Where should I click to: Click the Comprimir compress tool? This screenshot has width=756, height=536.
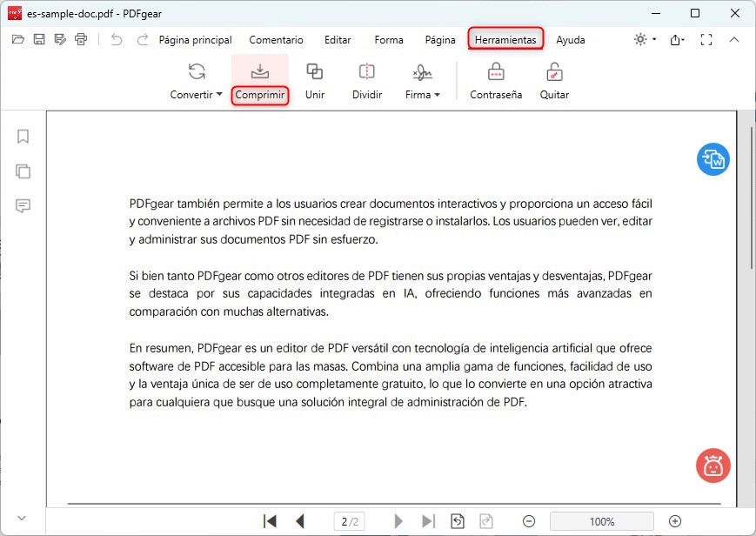[260, 81]
